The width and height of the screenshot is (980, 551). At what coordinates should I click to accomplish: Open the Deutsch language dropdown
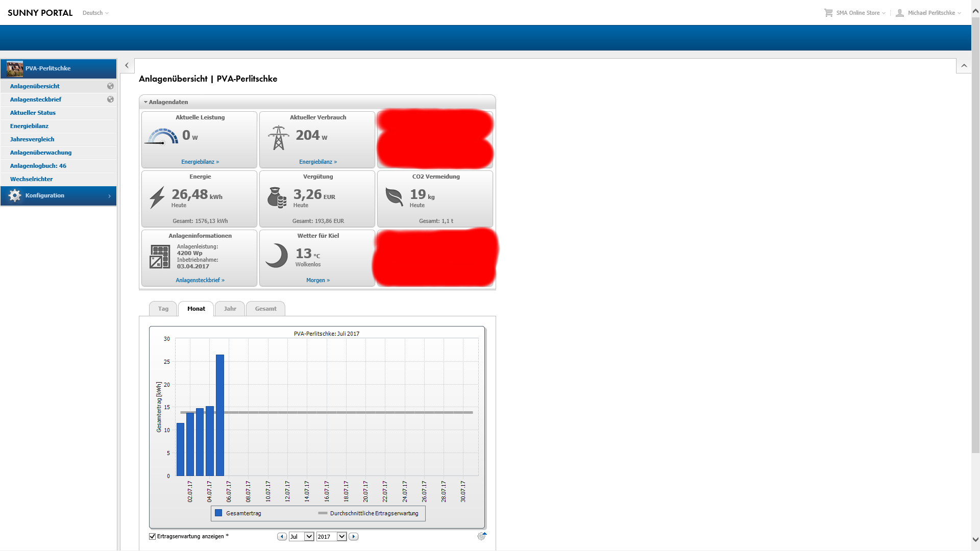tap(95, 13)
